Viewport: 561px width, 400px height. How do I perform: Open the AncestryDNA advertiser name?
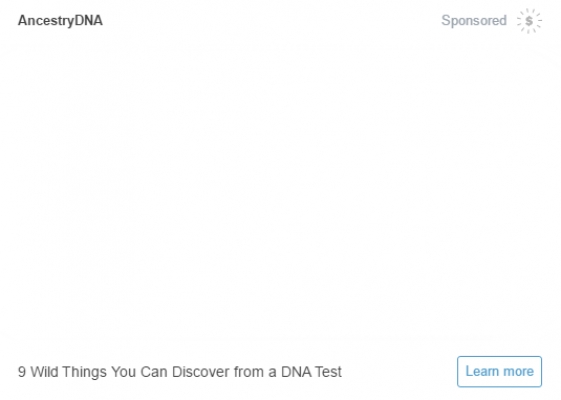[60, 20]
